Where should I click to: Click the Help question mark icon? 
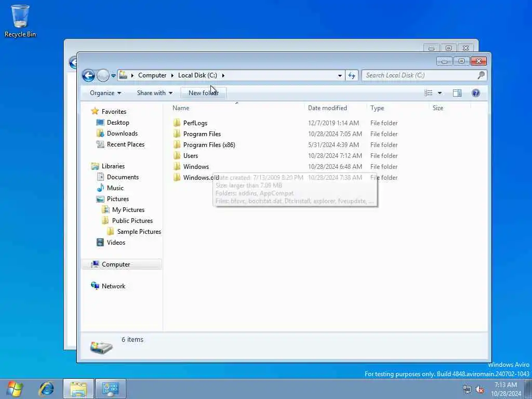point(476,93)
